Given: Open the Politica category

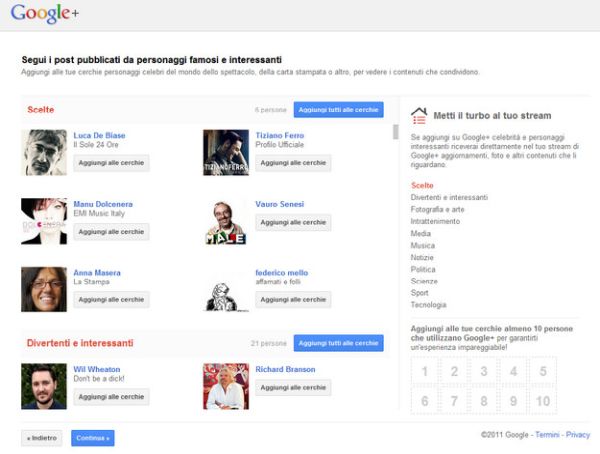Looking at the screenshot, I should pos(423,269).
